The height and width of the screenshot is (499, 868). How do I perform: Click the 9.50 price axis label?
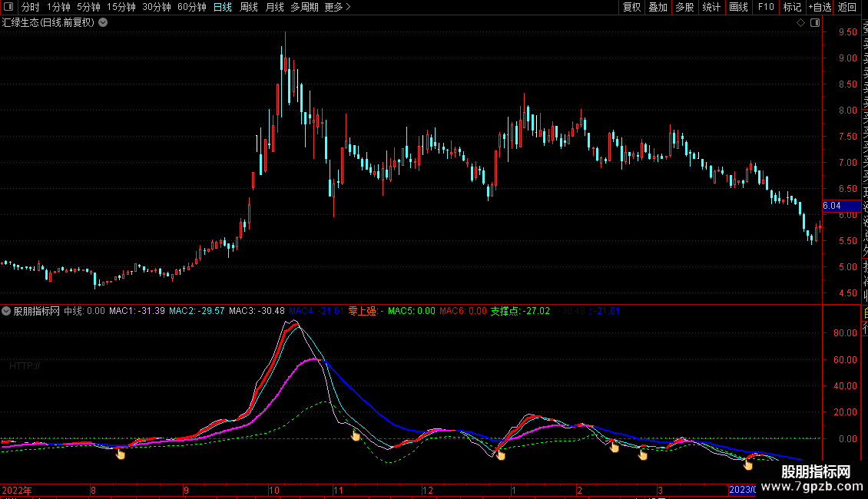point(847,32)
